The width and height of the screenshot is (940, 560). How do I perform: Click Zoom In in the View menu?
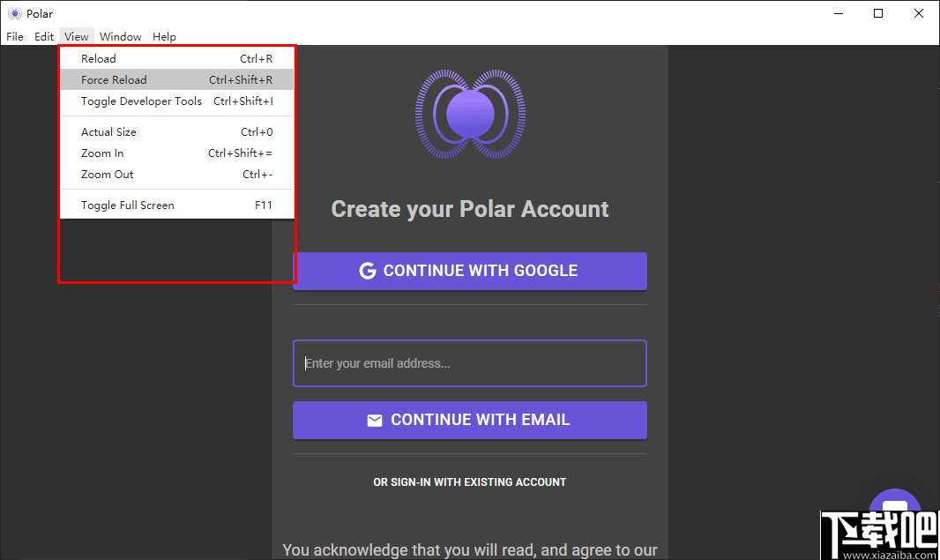[101, 153]
